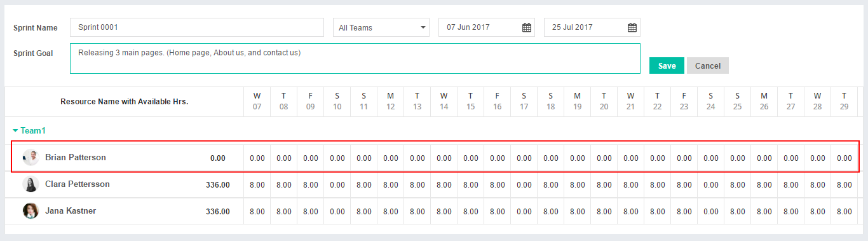Click the Brian Patterson name
Viewport: 868px width, 241px height.
[76, 157]
